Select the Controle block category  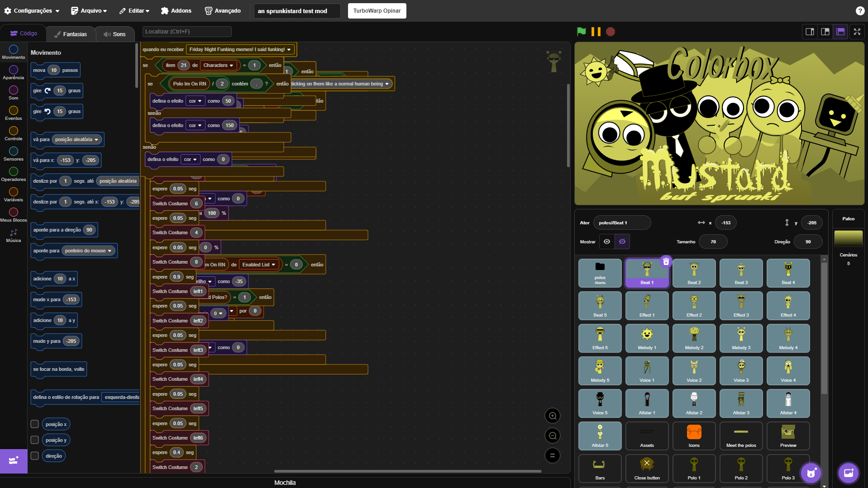[x=14, y=133]
